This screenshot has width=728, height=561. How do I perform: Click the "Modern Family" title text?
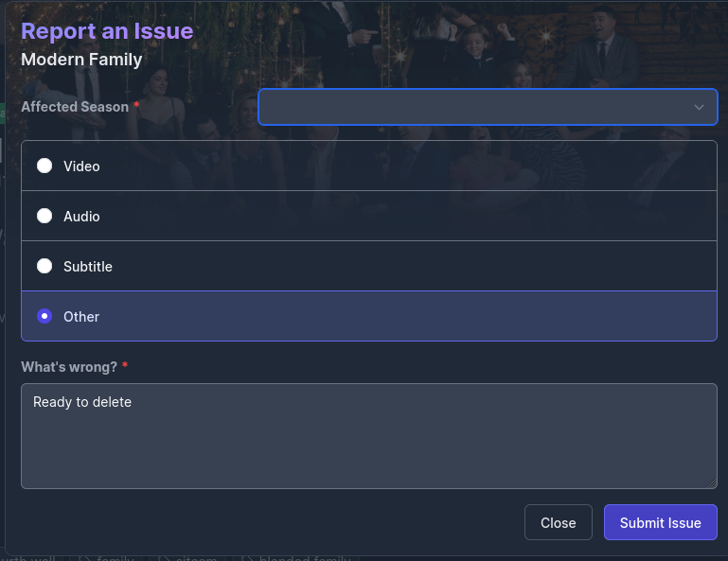tap(81, 60)
